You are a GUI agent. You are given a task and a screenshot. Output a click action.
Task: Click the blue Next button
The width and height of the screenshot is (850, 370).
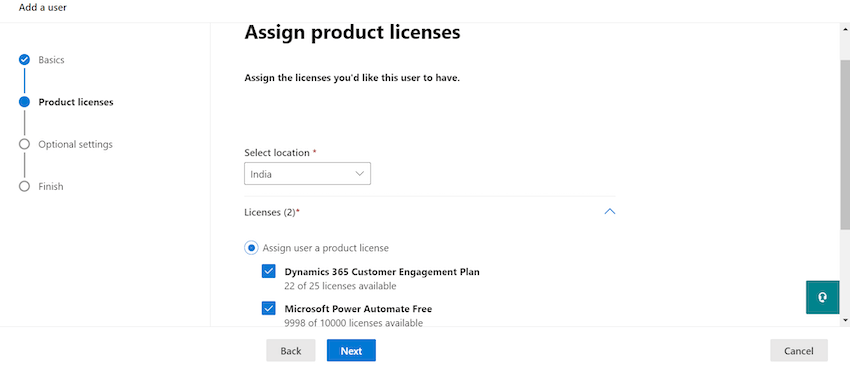click(x=351, y=350)
